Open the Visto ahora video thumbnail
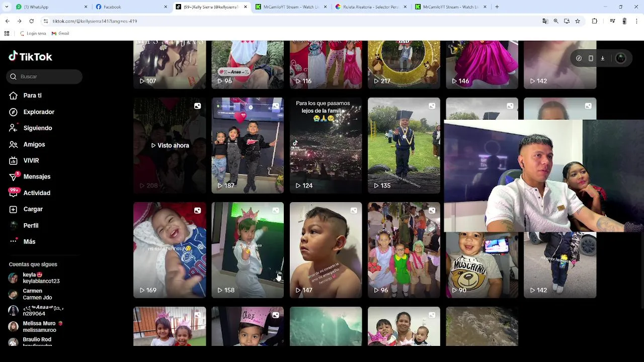 click(170, 145)
